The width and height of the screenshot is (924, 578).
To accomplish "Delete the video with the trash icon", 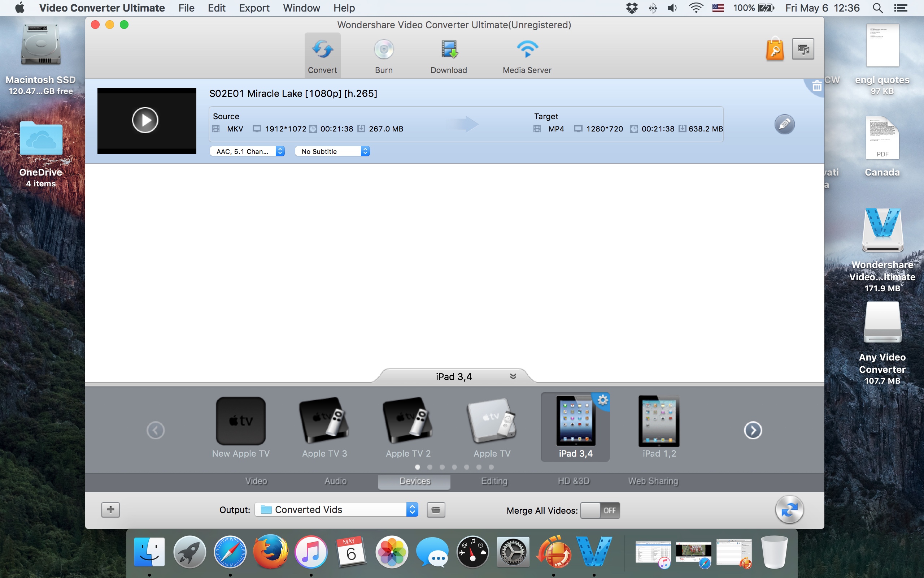I will click(x=817, y=86).
